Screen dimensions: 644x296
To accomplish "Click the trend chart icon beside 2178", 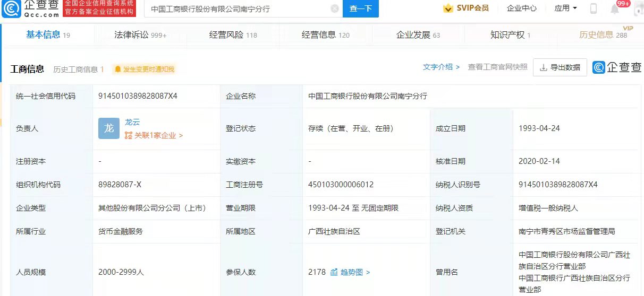I will click(334, 272).
